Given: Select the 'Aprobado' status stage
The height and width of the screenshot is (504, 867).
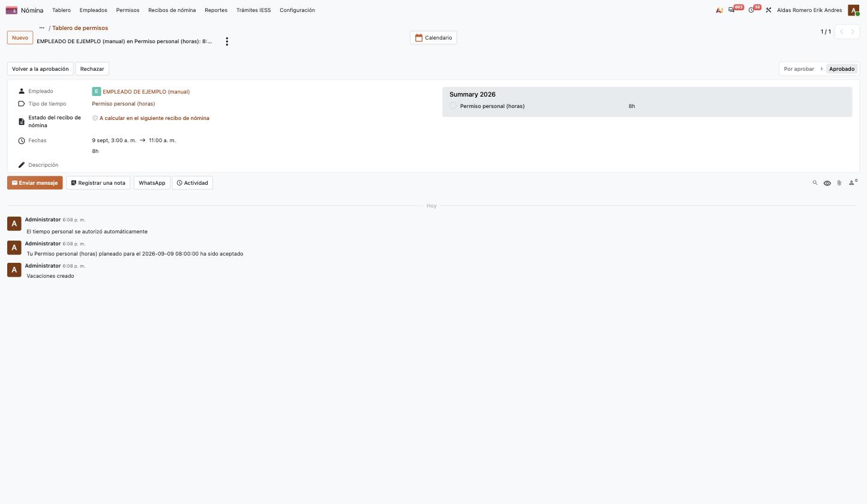Looking at the screenshot, I should 842,69.
